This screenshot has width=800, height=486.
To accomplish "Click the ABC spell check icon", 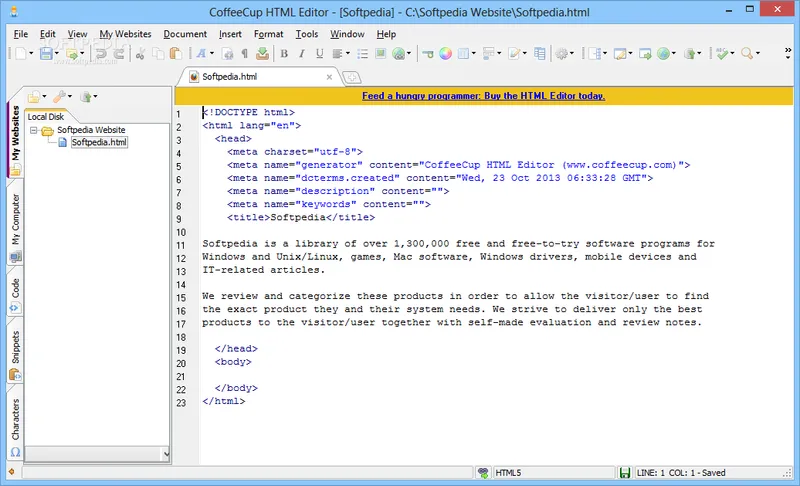I will [x=722, y=53].
